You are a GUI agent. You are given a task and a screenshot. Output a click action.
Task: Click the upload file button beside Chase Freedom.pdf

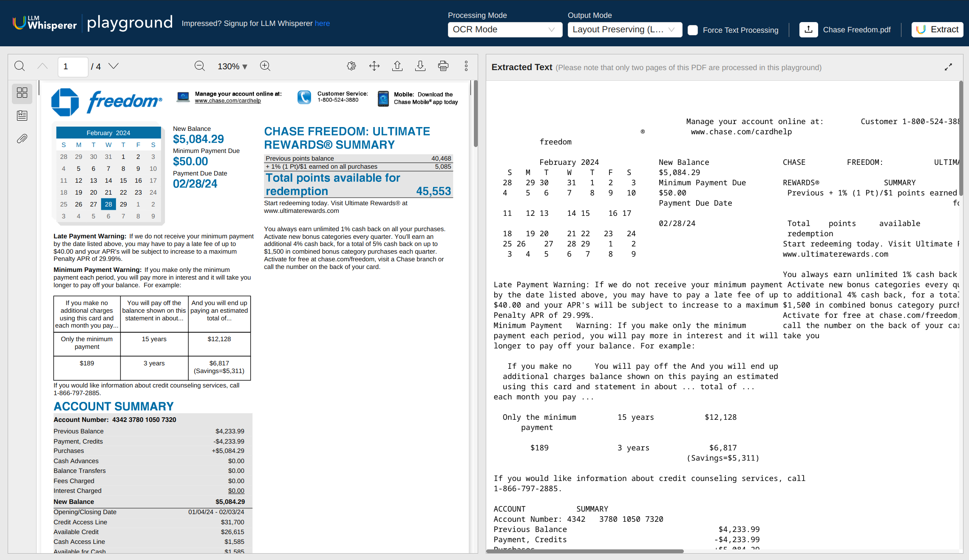pyautogui.click(x=808, y=30)
